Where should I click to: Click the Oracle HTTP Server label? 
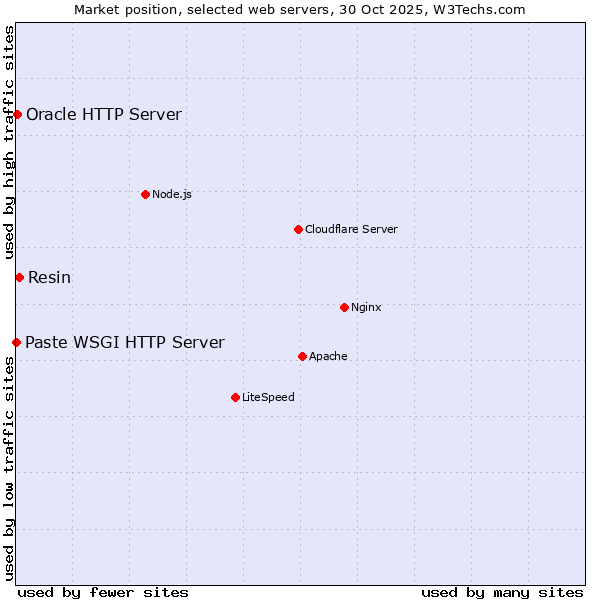tap(104, 114)
